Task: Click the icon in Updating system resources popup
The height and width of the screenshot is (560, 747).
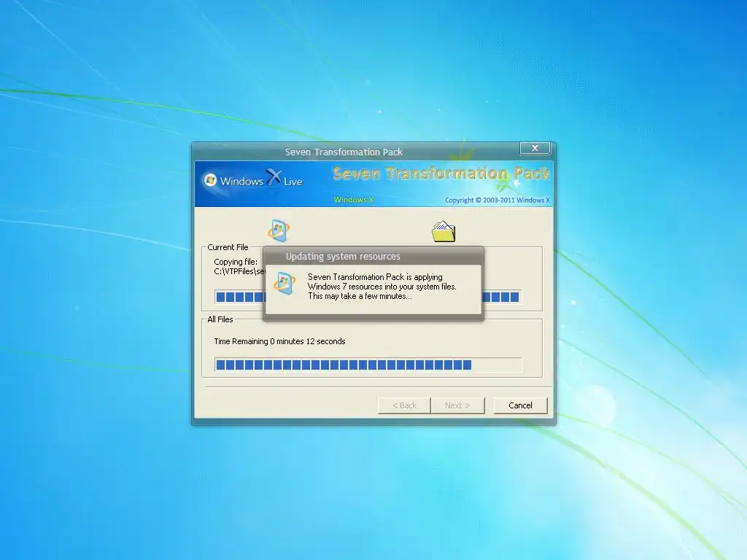Action: tap(285, 284)
